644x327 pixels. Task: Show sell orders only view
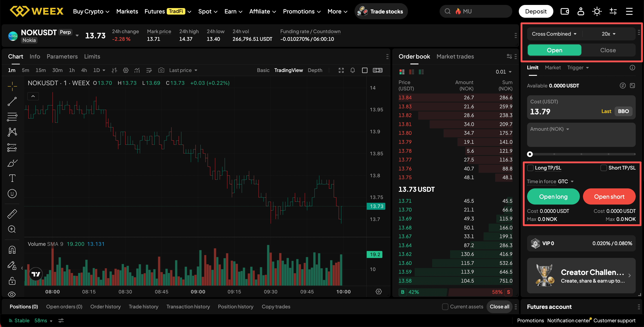(412, 72)
